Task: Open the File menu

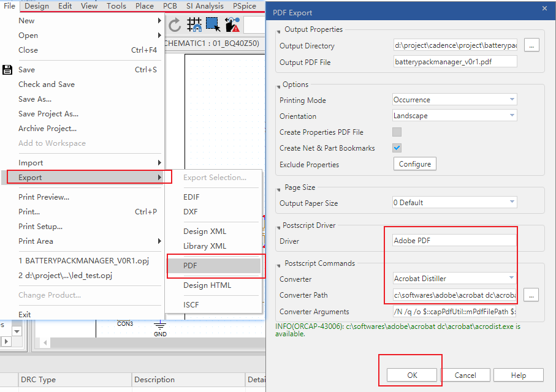Action: point(9,6)
